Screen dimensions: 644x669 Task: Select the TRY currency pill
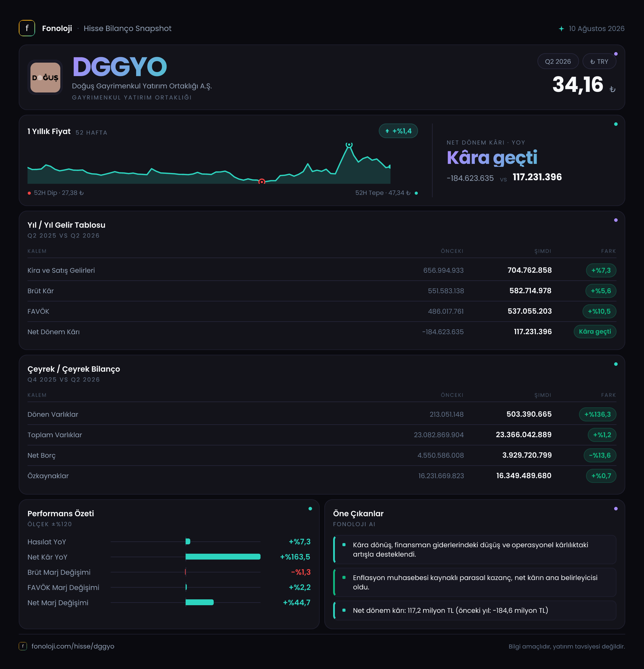(x=599, y=61)
